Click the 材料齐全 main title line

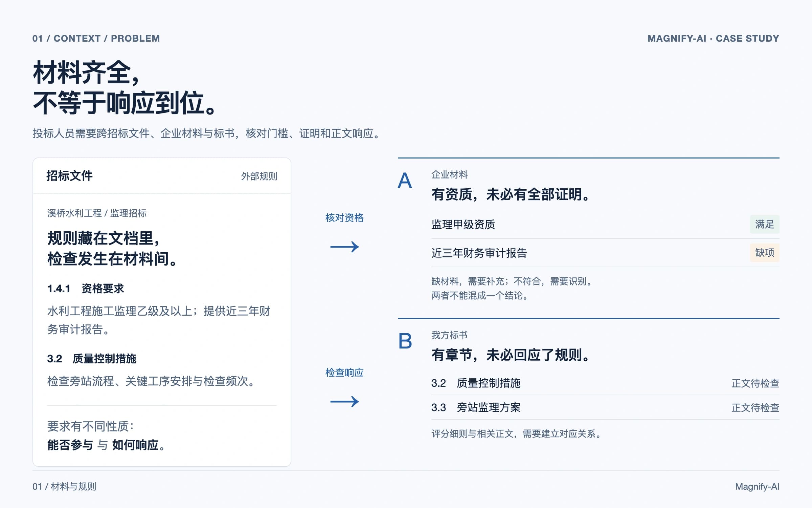(x=86, y=72)
